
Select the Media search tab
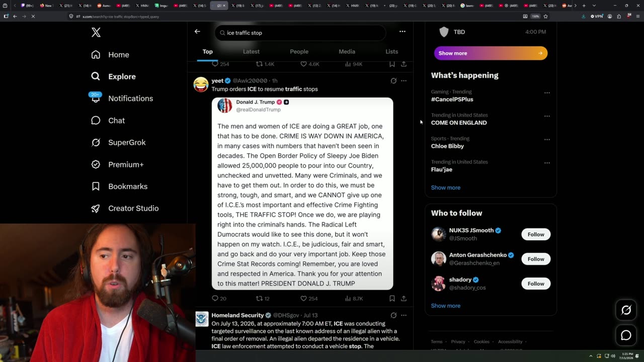coord(347,51)
